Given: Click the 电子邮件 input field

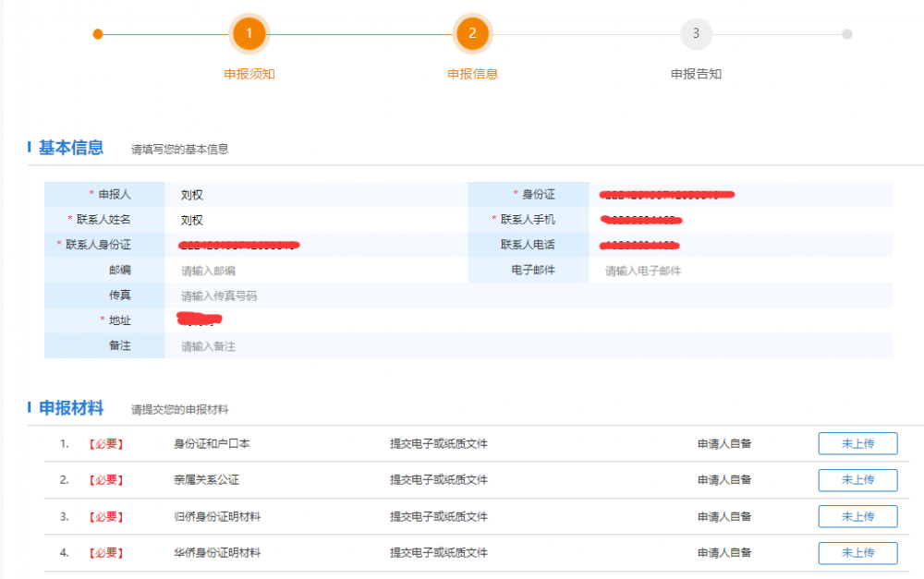Looking at the screenshot, I should pos(739,269).
